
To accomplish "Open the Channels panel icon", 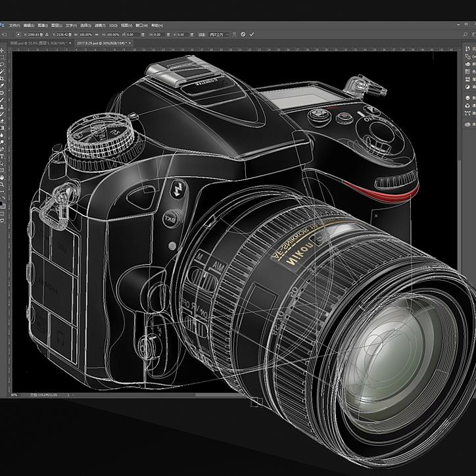I will click(x=468, y=105).
